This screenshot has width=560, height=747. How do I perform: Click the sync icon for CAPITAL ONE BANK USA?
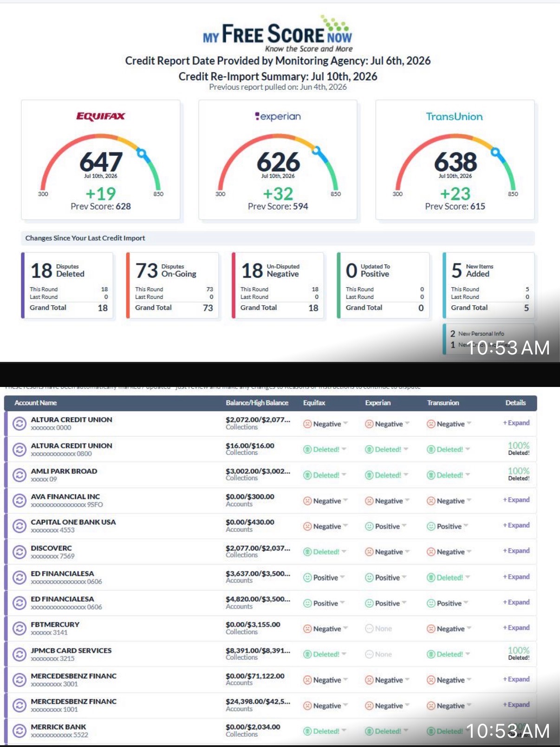click(20, 526)
